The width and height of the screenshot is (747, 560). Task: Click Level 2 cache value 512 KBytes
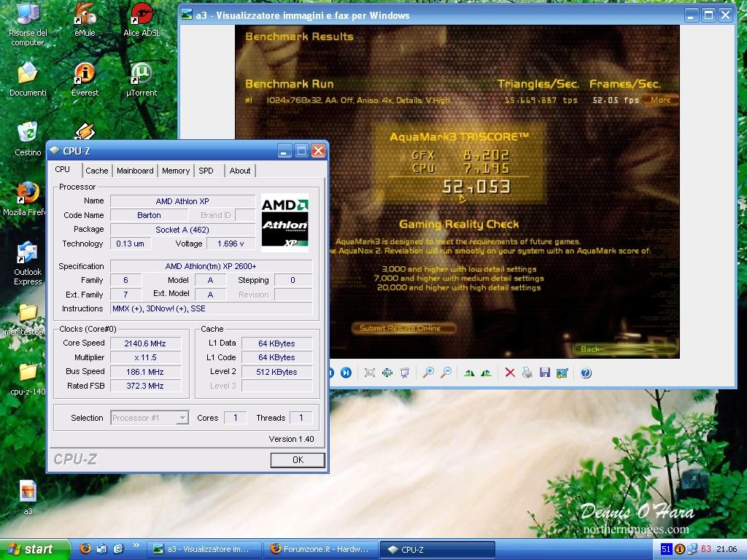276,372
